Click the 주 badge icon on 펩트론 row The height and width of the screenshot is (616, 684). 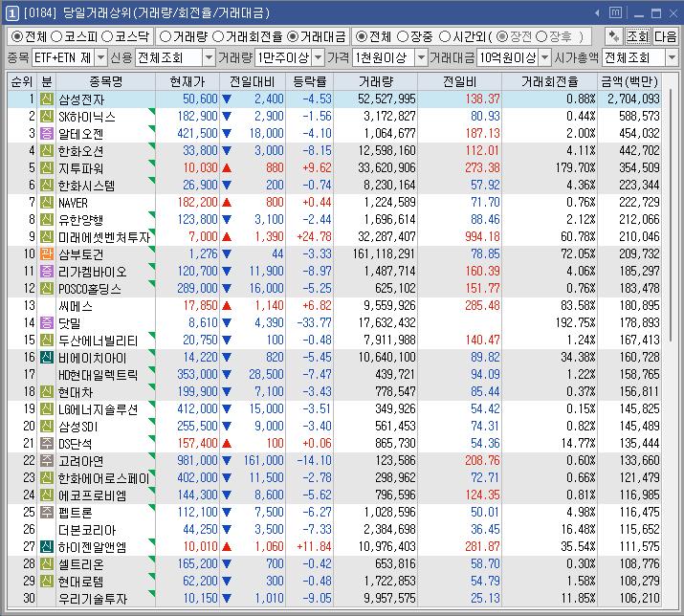tap(47, 512)
